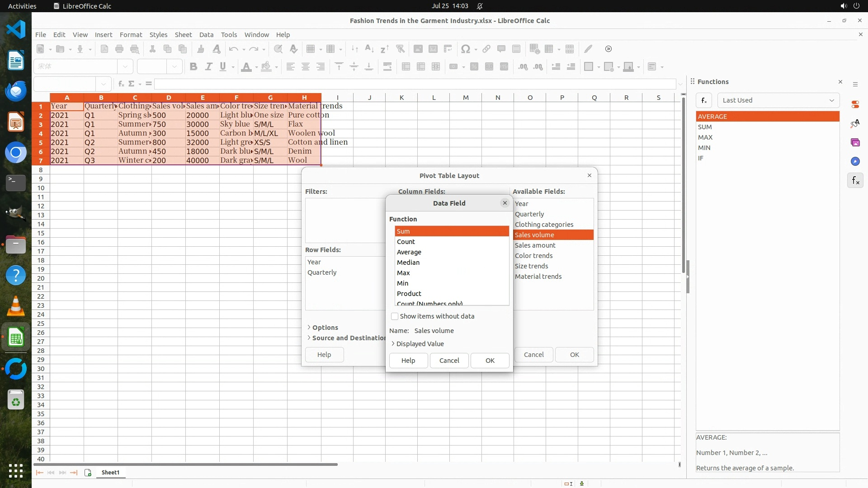Click the Print toolbar icon
This screenshot has width=868, height=488.
click(x=119, y=49)
